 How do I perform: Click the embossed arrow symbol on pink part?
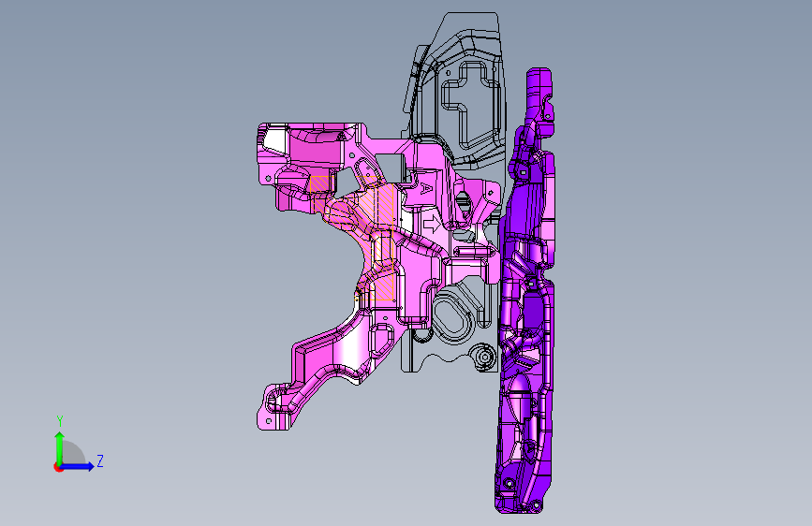432,225
